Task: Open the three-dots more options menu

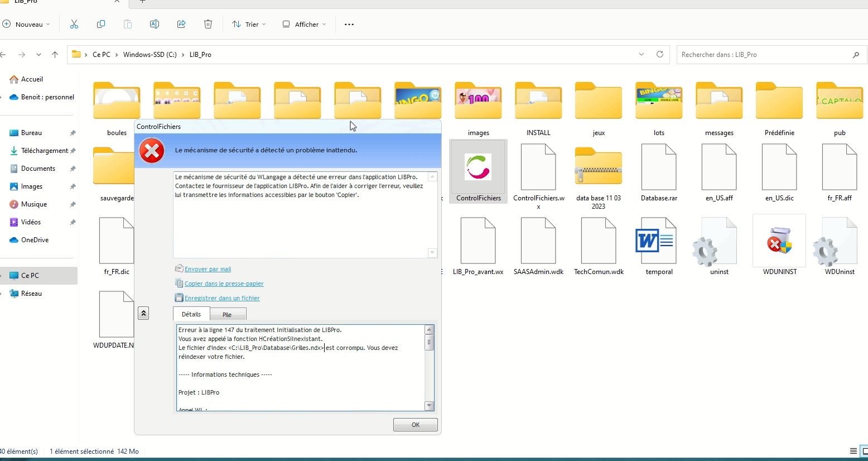Action: point(349,24)
